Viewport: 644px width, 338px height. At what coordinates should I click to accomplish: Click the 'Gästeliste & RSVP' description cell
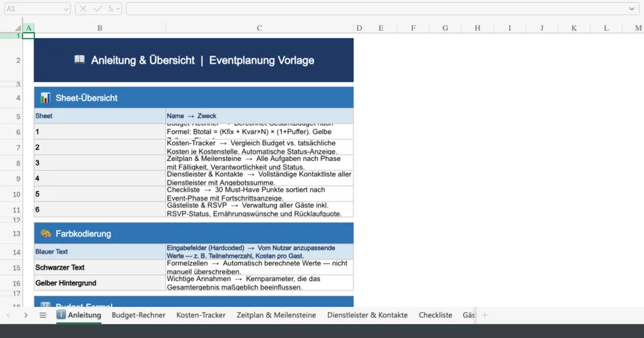click(x=259, y=209)
